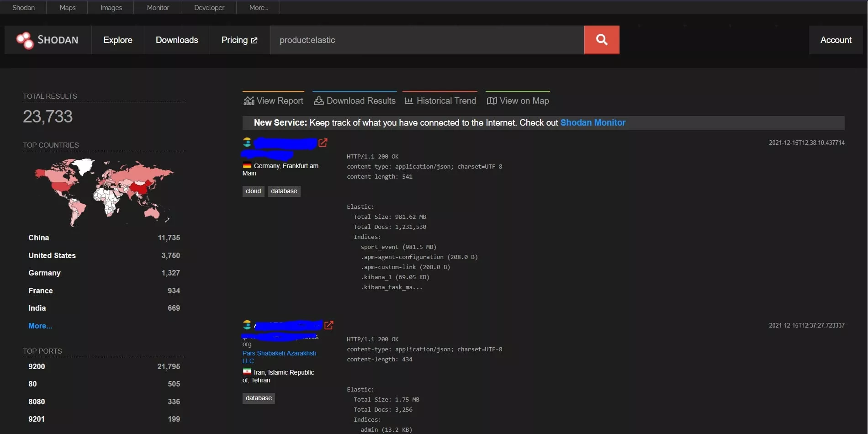Filter results by United States
868x434 pixels.
pos(52,255)
